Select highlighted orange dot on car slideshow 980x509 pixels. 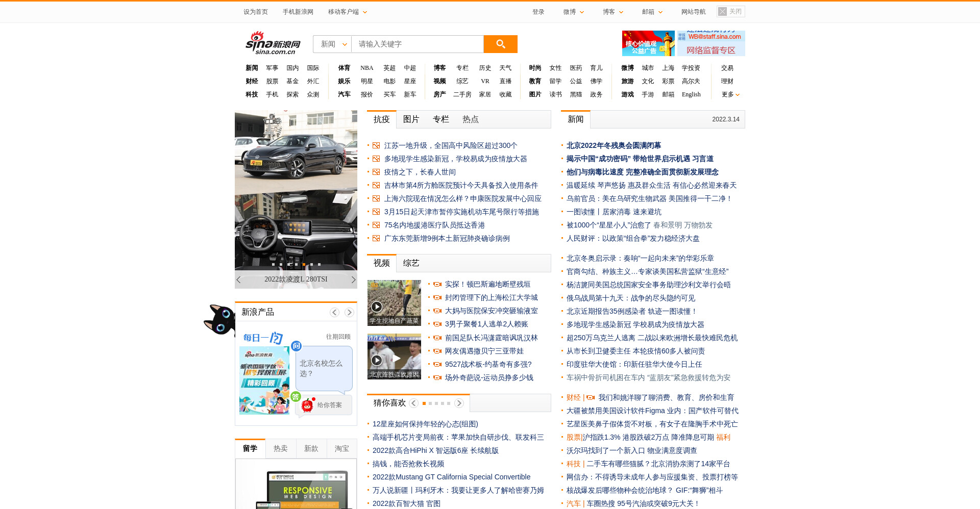click(304, 264)
